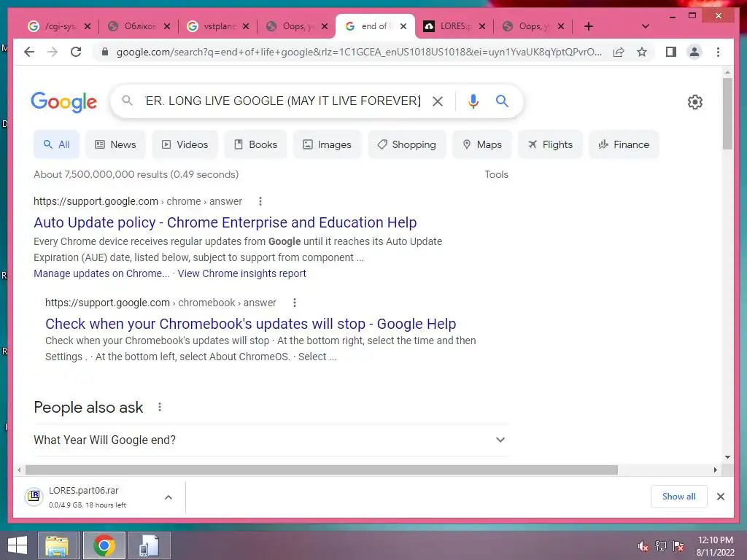Switch to Shopping results
This screenshot has width=747, height=560.
point(407,144)
